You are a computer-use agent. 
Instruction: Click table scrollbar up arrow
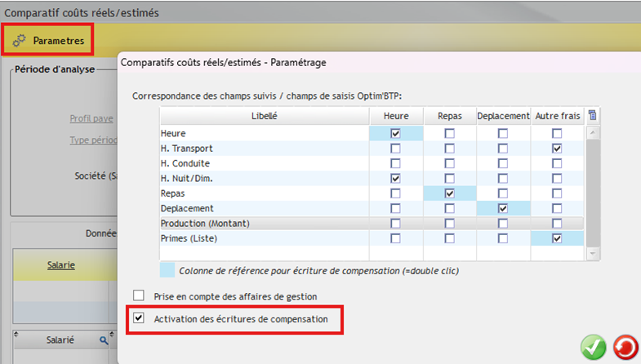[x=593, y=132]
